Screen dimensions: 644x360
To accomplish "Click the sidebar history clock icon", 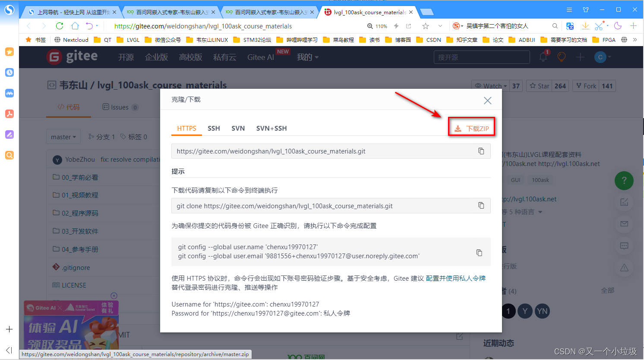I will click(9, 72).
